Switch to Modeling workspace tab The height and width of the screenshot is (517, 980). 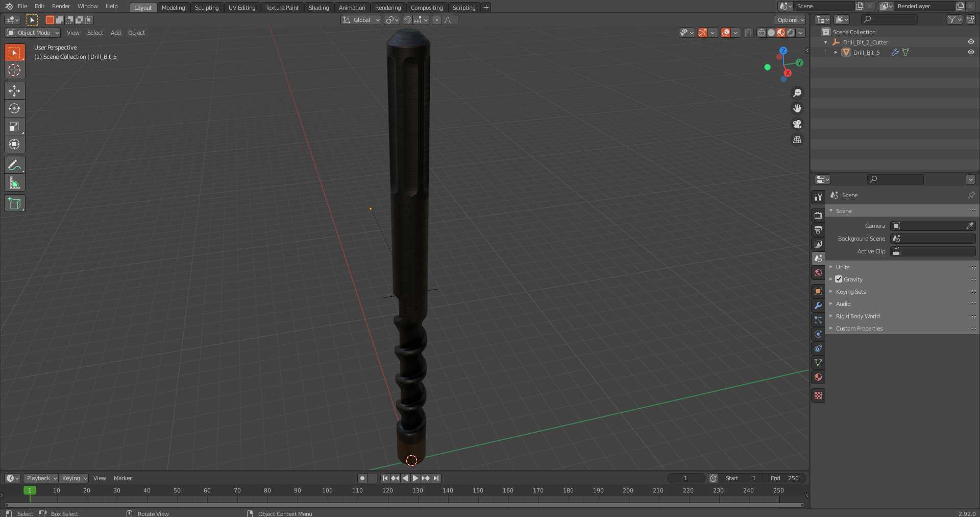174,8
